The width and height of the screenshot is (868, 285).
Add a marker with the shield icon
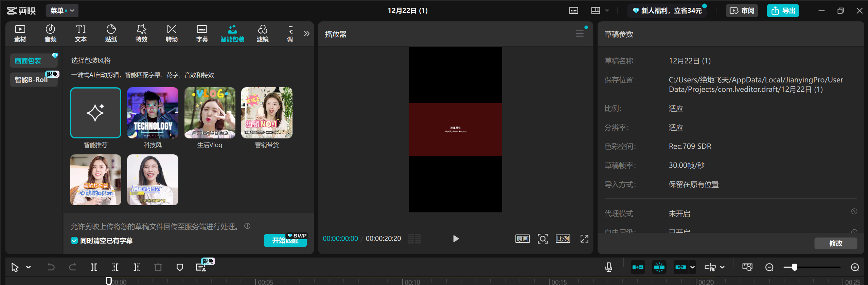[180, 267]
